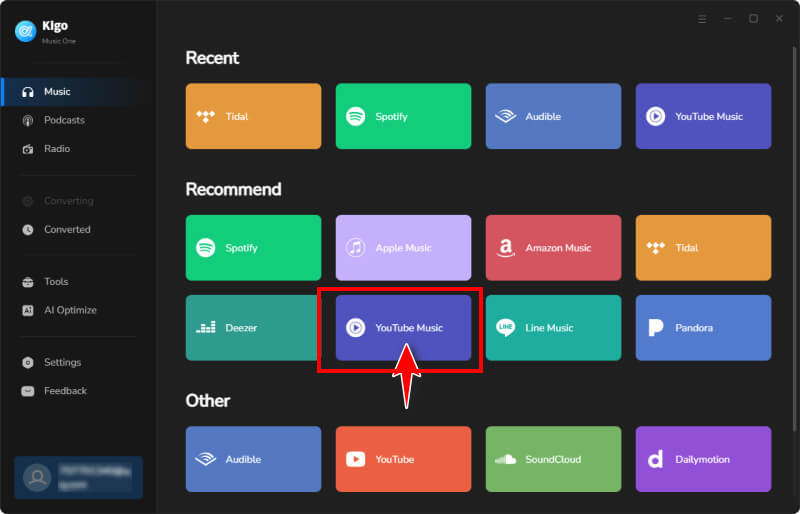Click the YouTube play logo icon
The height and width of the screenshot is (514, 800).
tap(356, 459)
